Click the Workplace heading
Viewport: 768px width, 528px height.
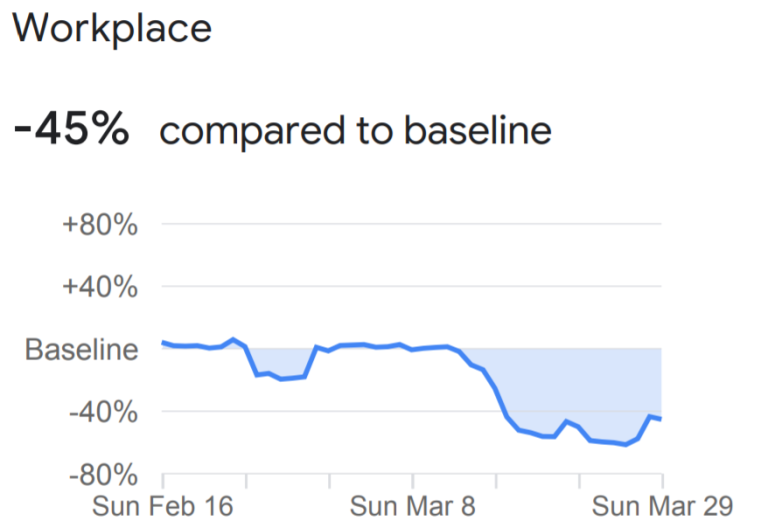click(x=112, y=28)
